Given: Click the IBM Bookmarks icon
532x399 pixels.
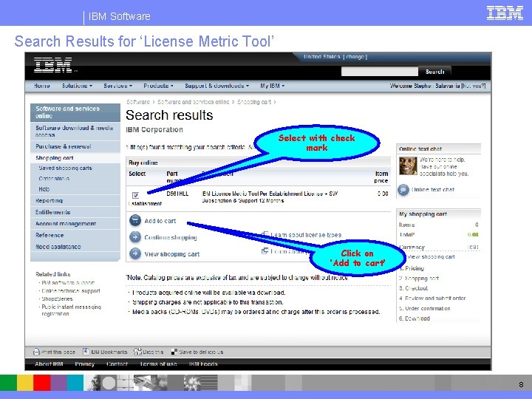Looking at the screenshot, I should [86, 352].
